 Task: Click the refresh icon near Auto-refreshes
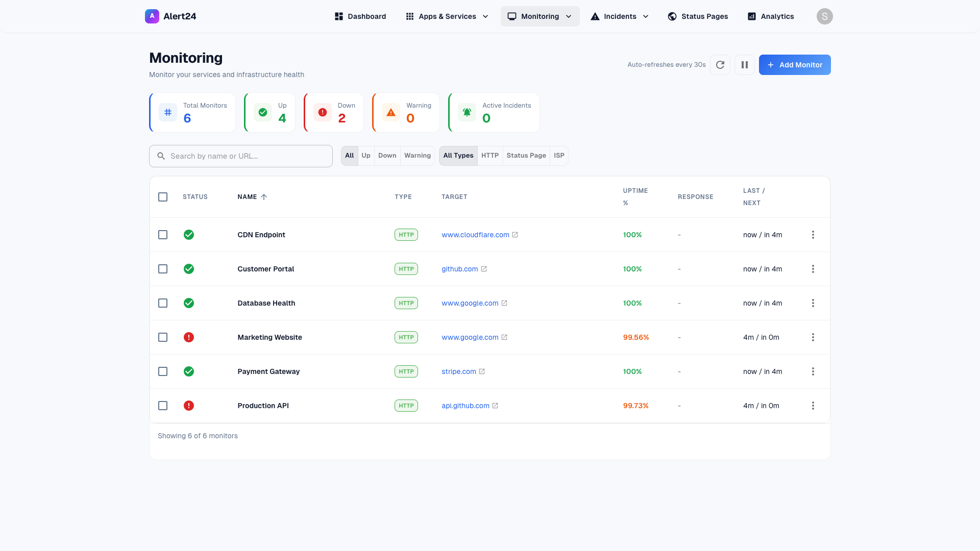[x=720, y=65]
